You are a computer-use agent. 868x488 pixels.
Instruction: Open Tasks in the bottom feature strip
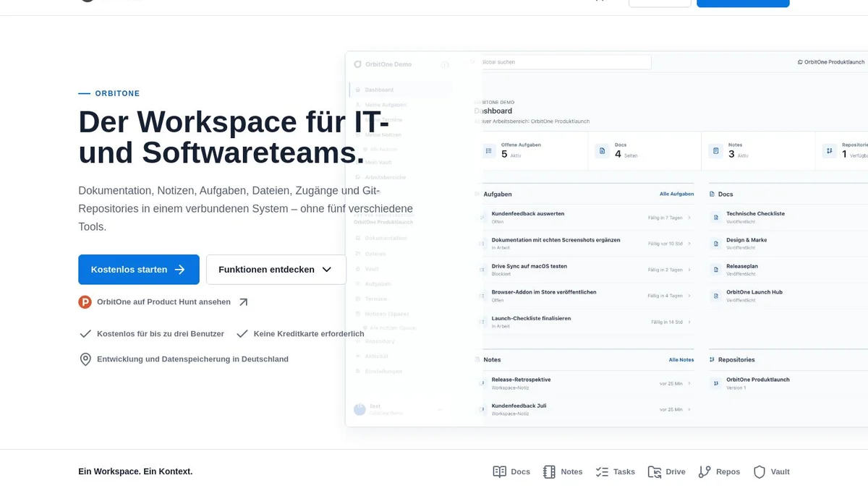point(616,471)
